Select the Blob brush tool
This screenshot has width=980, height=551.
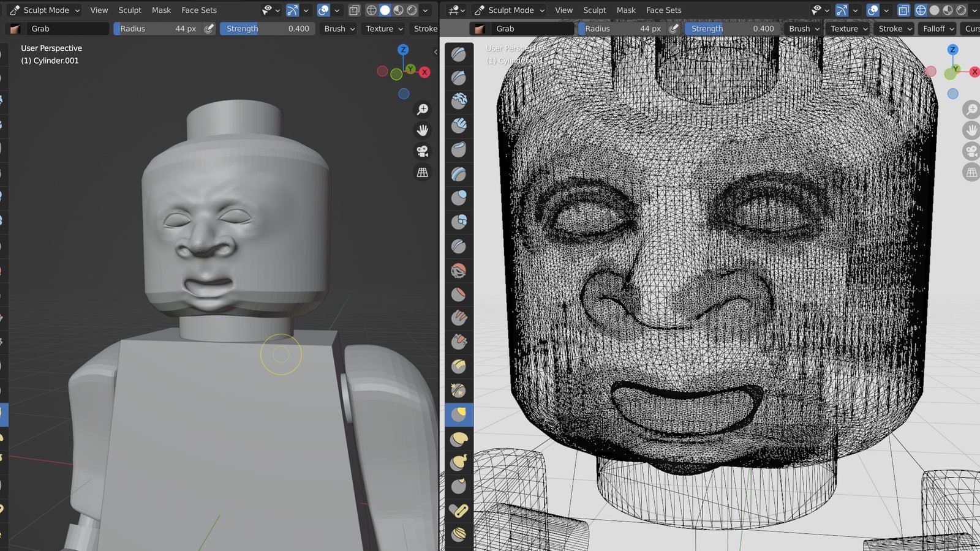point(459,222)
